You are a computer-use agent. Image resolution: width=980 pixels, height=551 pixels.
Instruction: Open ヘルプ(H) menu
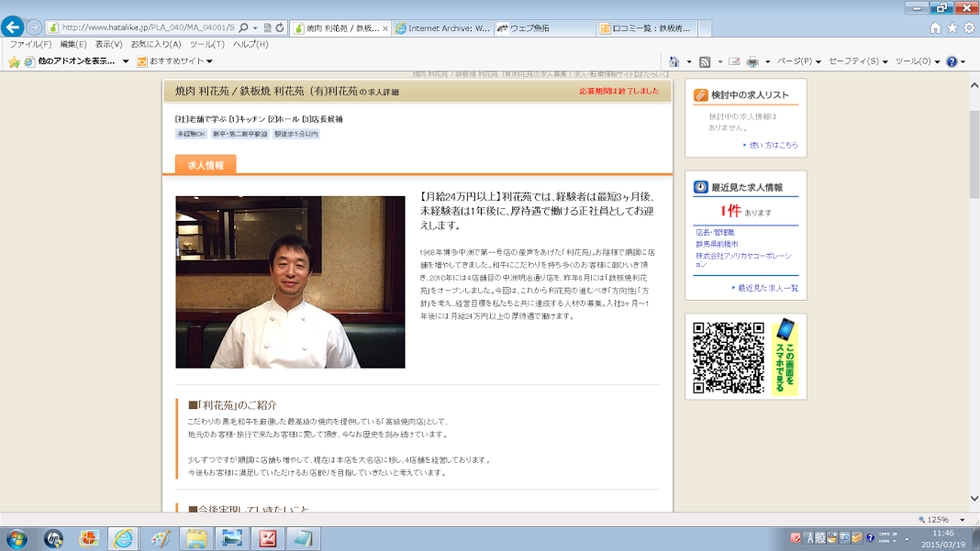pos(250,44)
